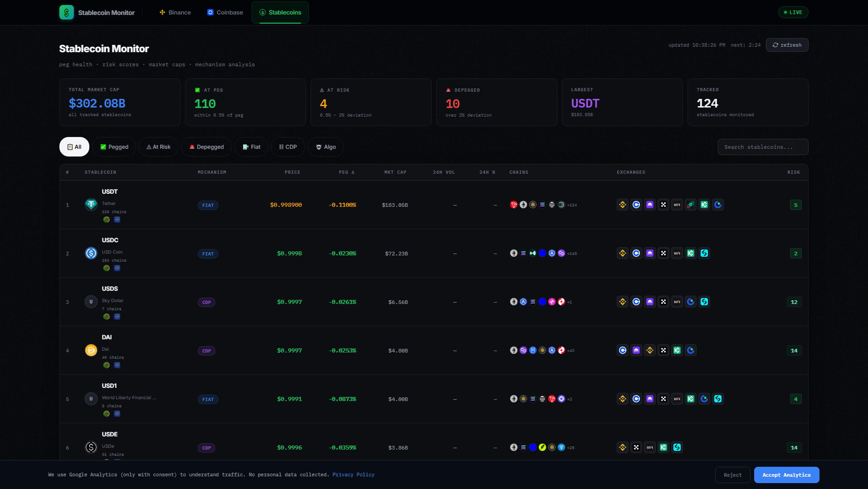Viewport: 868px width, 489px height.
Task: Click the Search stablecoins field
Action: pos(763,147)
